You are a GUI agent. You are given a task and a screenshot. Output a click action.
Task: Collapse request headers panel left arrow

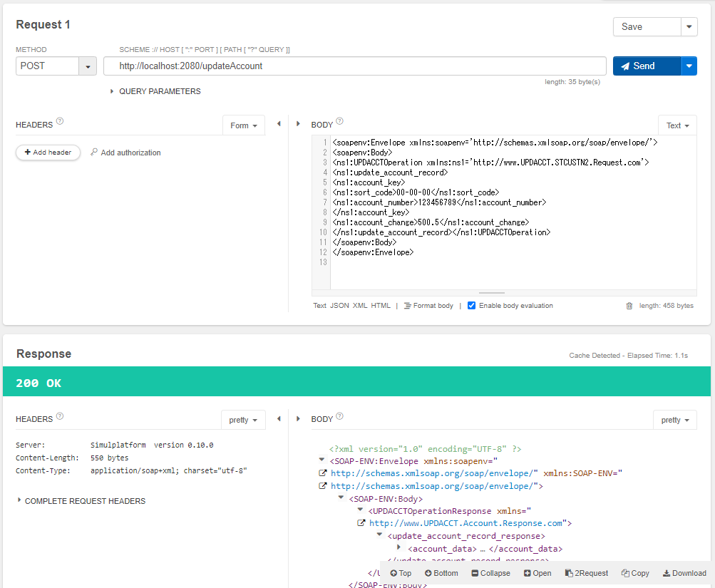click(279, 123)
